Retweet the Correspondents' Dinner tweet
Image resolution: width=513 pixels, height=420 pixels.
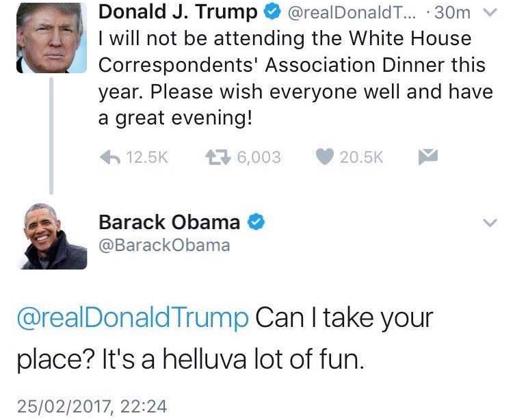coord(220,157)
